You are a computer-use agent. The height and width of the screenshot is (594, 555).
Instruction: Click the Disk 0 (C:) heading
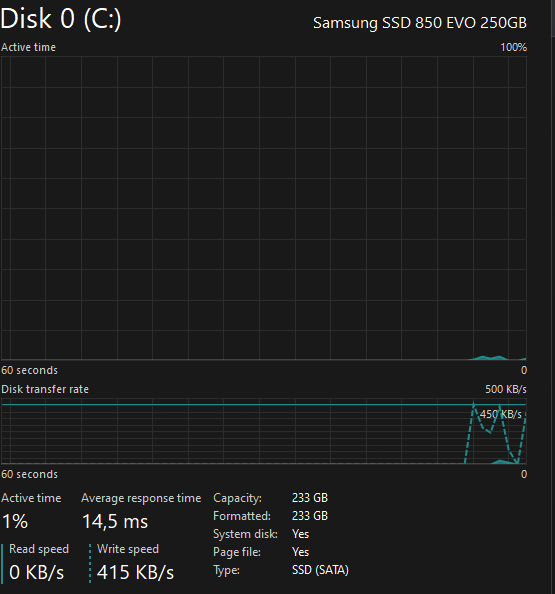pyautogui.click(x=61, y=19)
